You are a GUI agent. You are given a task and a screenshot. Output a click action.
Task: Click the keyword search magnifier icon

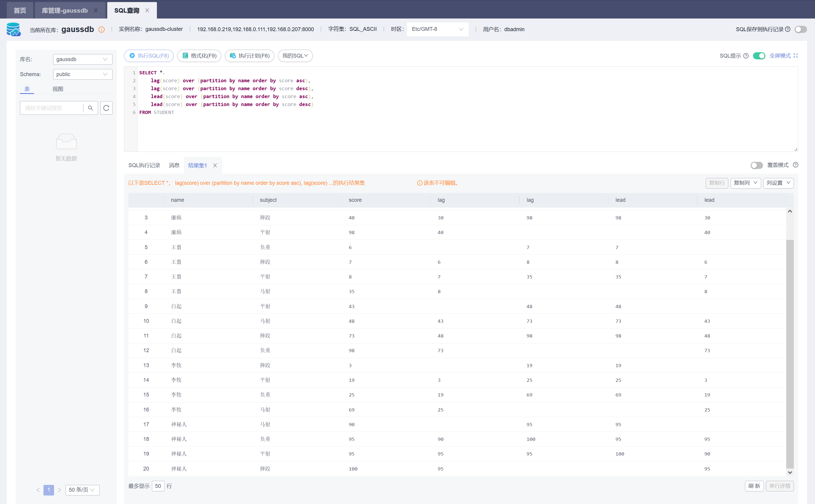tap(90, 108)
